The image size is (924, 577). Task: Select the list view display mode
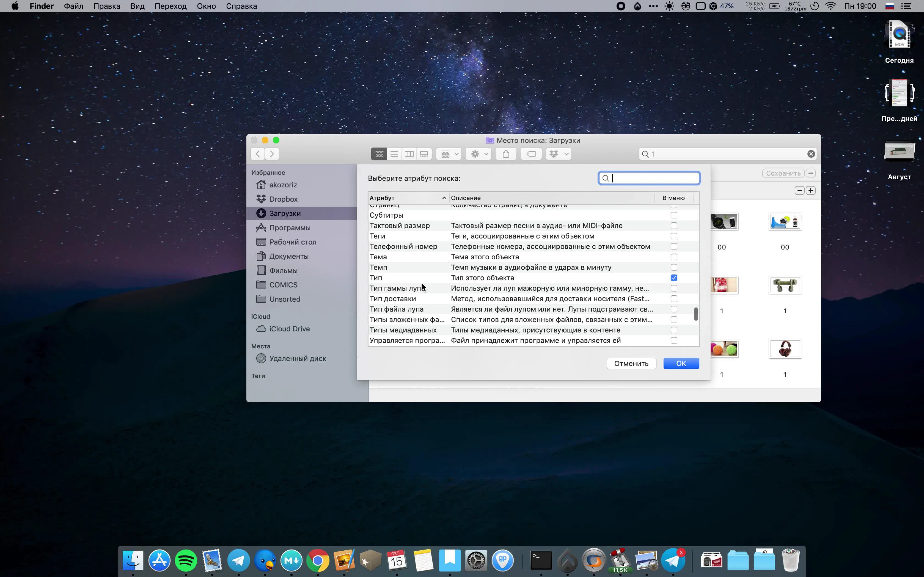point(394,154)
